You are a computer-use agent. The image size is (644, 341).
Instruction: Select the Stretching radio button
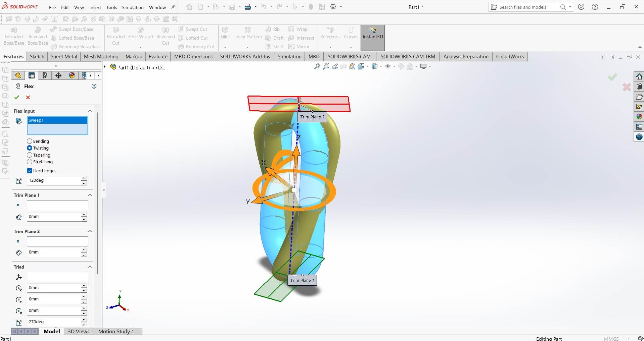pos(30,162)
